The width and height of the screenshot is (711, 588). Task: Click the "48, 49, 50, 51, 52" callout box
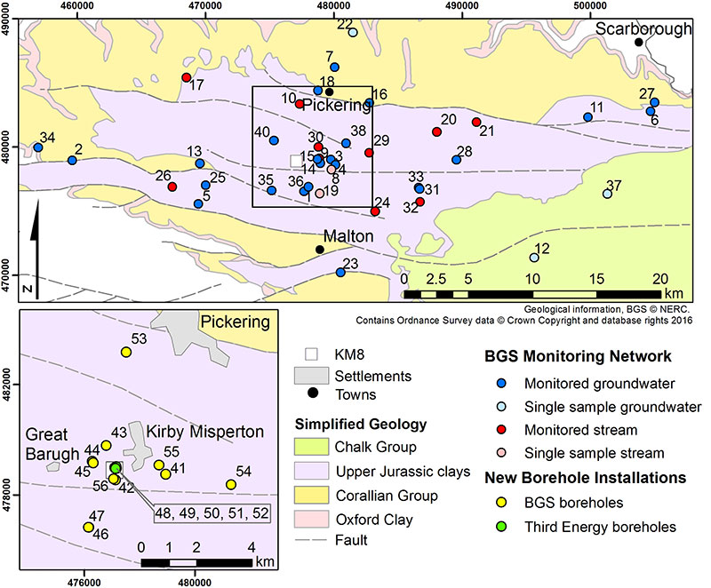coord(211,513)
